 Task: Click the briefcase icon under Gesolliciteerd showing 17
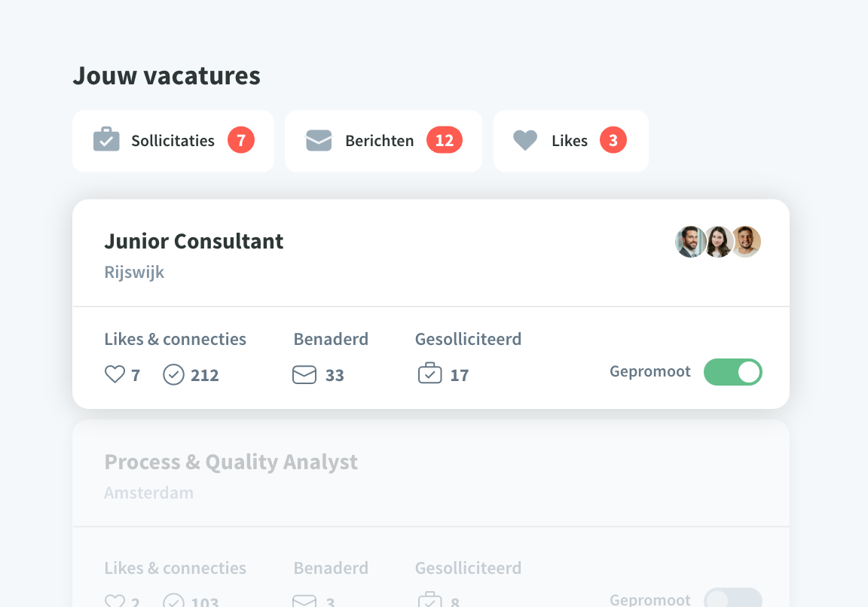click(x=429, y=374)
